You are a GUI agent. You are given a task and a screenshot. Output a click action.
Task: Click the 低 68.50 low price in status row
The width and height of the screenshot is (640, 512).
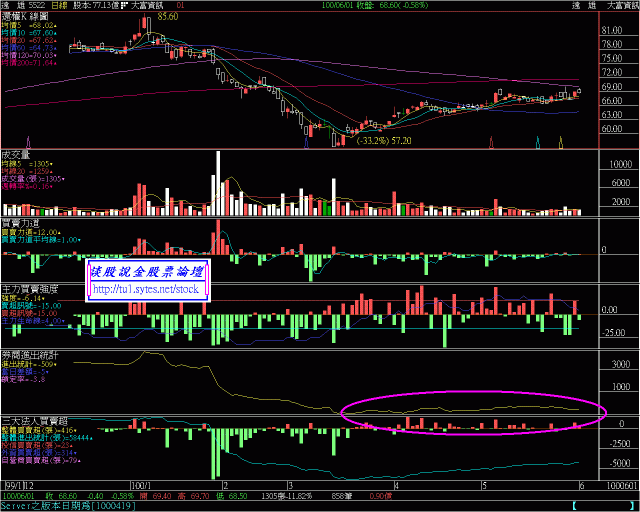pyautogui.click(x=231, y=496)
